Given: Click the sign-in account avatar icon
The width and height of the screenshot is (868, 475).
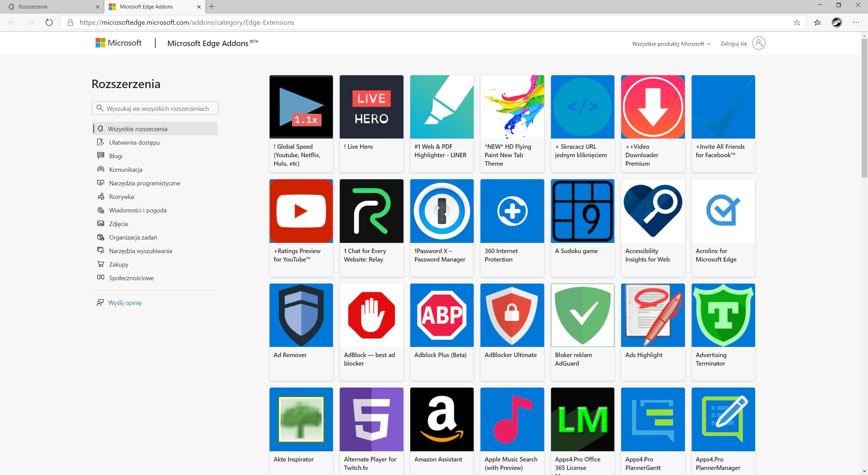Looking at the screenshot, I should click(x=758, y=43).
